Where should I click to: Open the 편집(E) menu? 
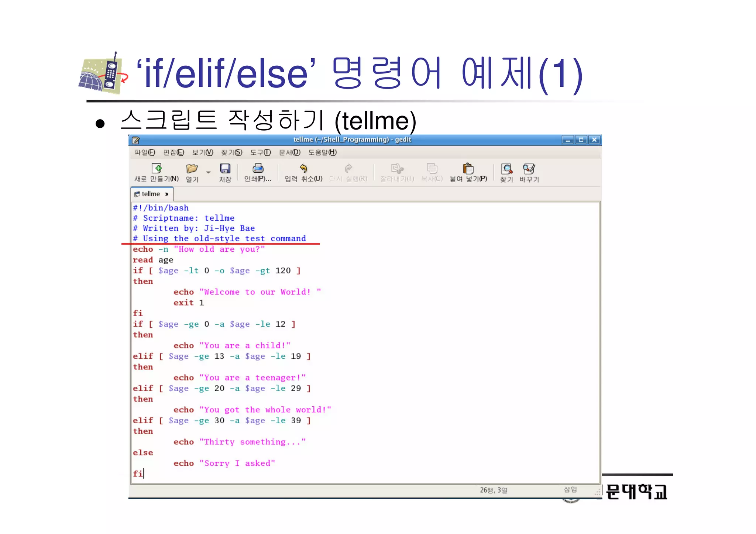[173, 152]
